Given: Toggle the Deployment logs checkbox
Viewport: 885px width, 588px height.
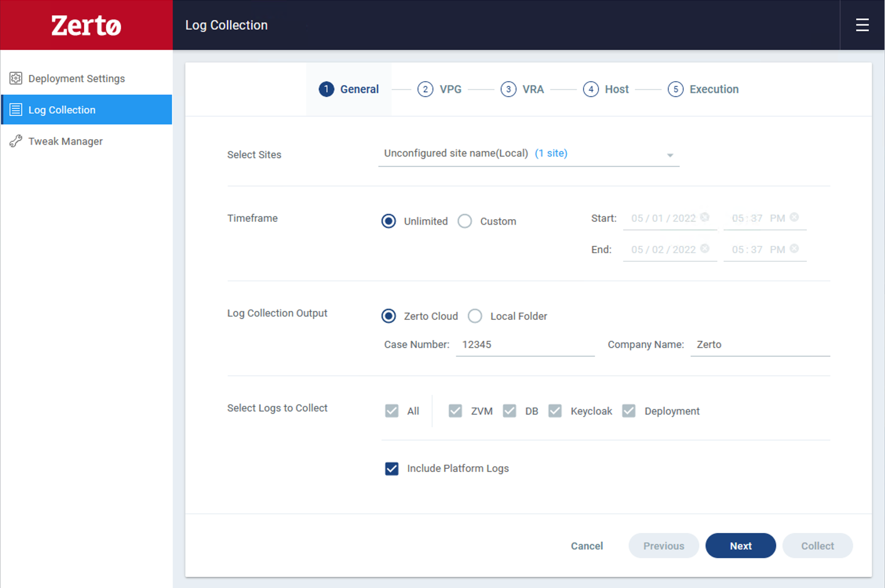Looking at the screenshot, I should point(629,411).
